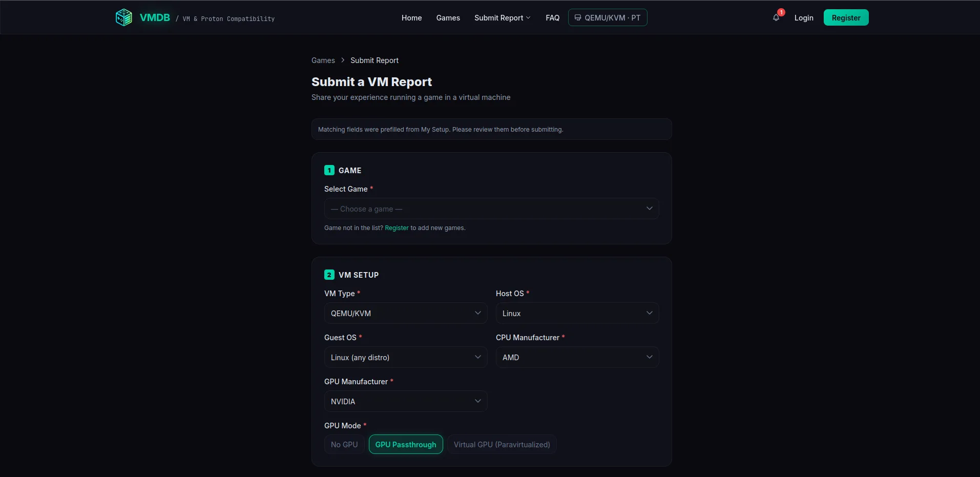Click the GAME section heading
980x477 pixels.
(x=350, y=171)
